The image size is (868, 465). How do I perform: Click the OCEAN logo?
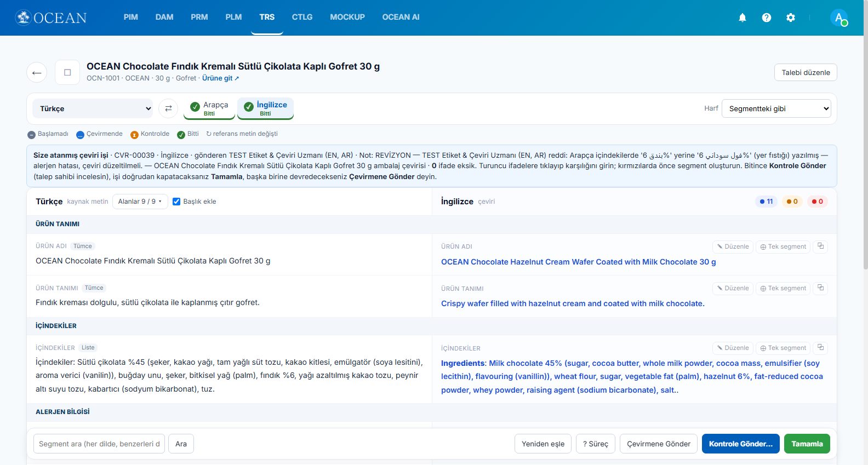[x=51, y=18]
